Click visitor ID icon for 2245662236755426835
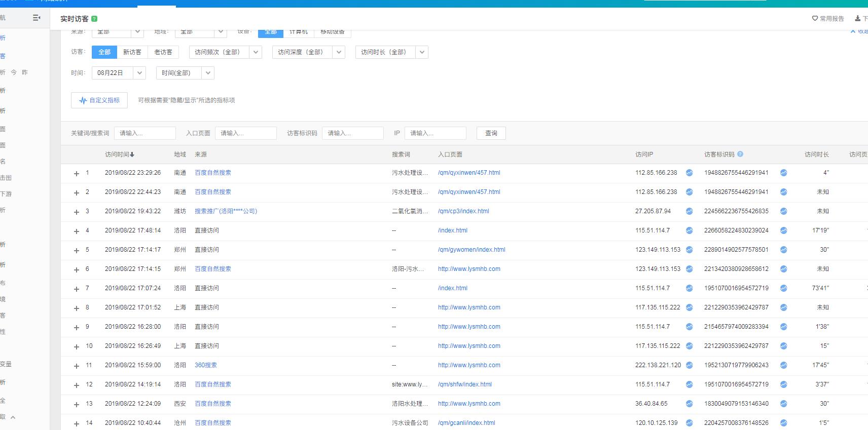The height and width of the screenshot is (430, 868). coord(783,211)
